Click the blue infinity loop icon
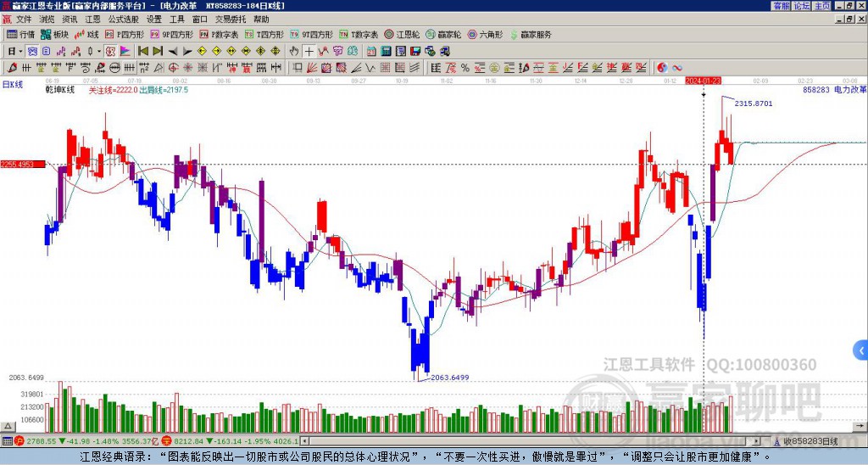 [677, 68]
